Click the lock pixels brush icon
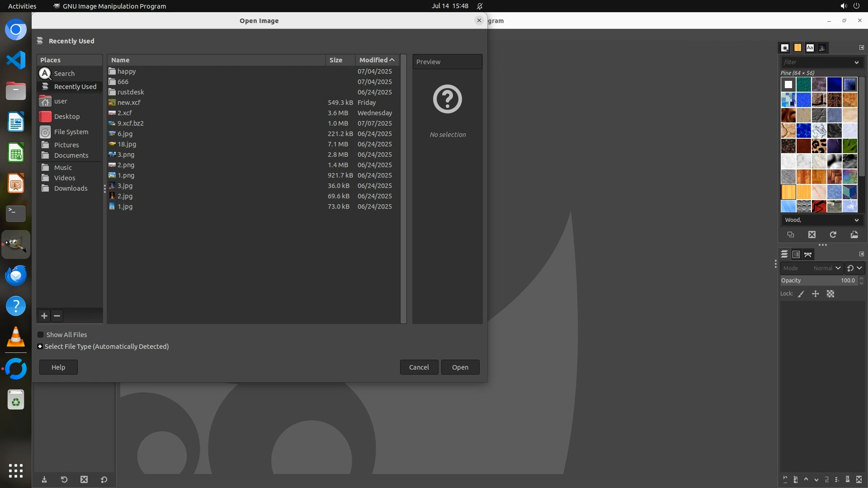The height and width of the screenshot is (488, 868). pos(801,294)
